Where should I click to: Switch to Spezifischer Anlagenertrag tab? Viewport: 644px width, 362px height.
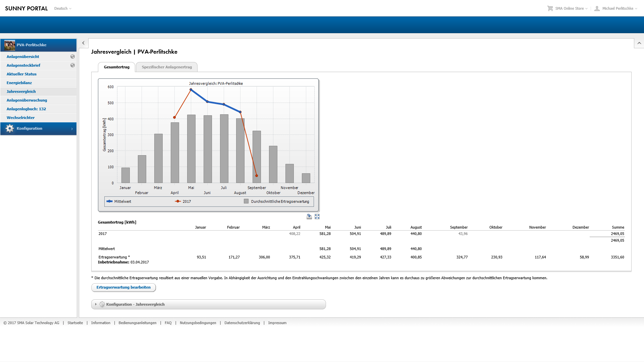click(x=167, y=67)
